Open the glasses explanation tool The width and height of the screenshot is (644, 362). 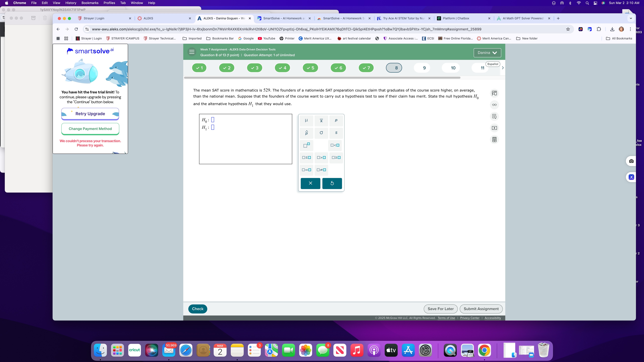(494, 105)
